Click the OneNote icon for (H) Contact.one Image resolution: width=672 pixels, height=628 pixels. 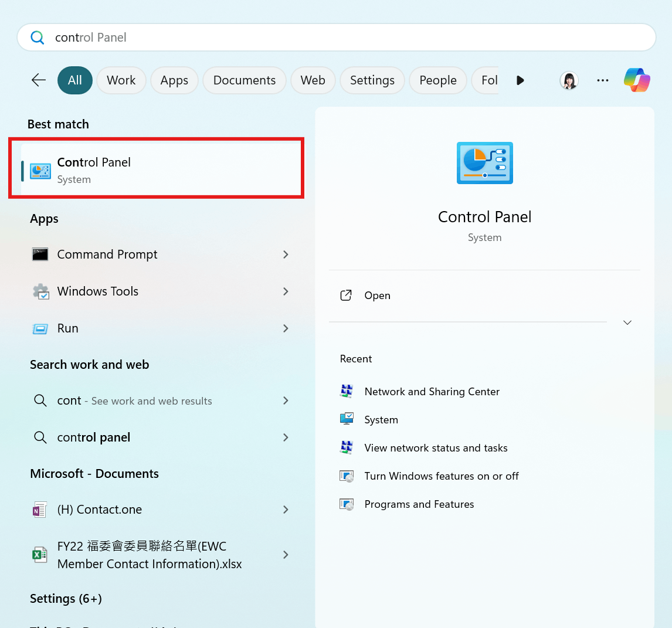coord(40,510)
